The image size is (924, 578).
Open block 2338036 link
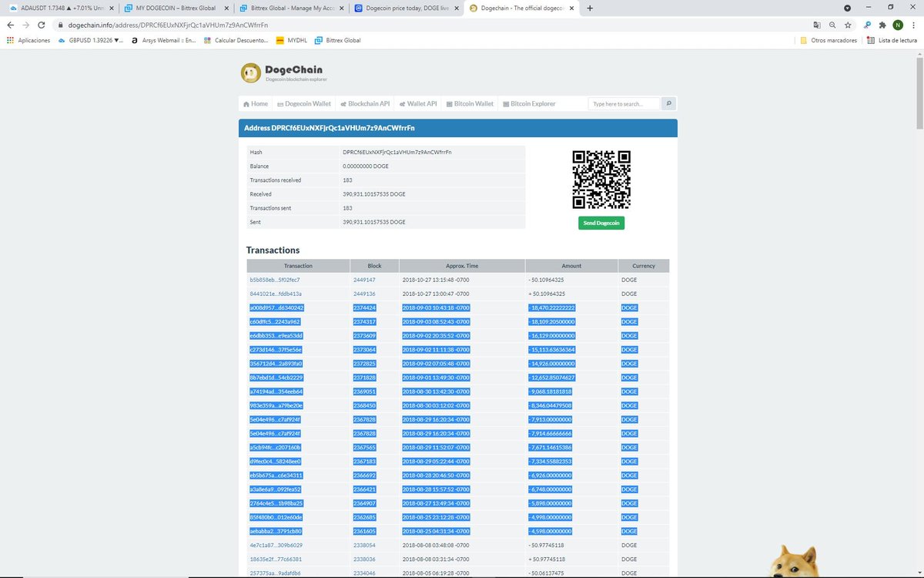(364, 559)
